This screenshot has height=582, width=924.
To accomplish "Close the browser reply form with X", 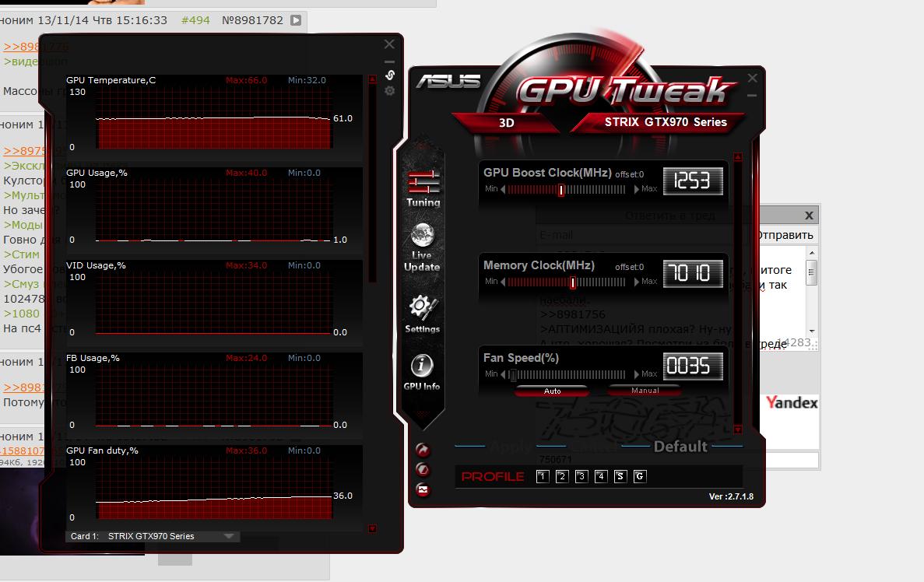I will pos(809,216).
